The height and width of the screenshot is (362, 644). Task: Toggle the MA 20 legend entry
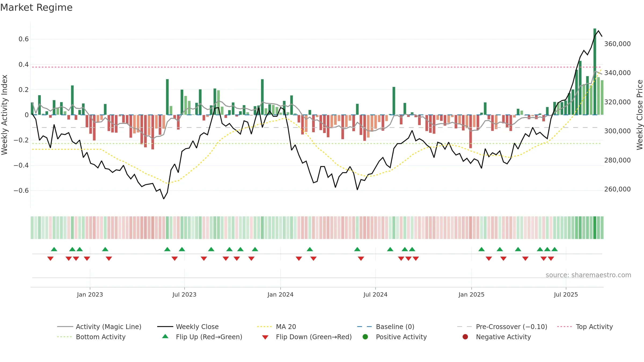coord(276,327)
